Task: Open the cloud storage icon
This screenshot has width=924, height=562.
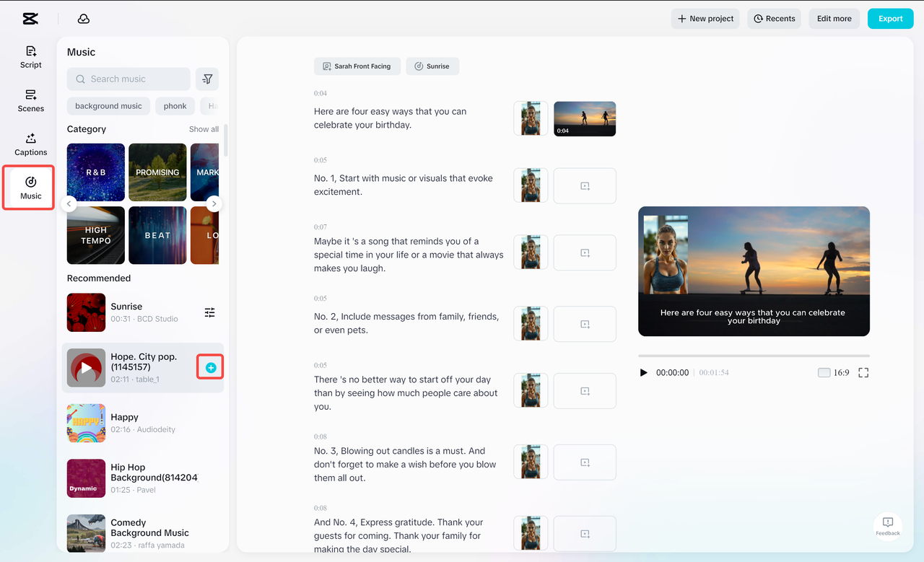Action: (x=84, y=19)
